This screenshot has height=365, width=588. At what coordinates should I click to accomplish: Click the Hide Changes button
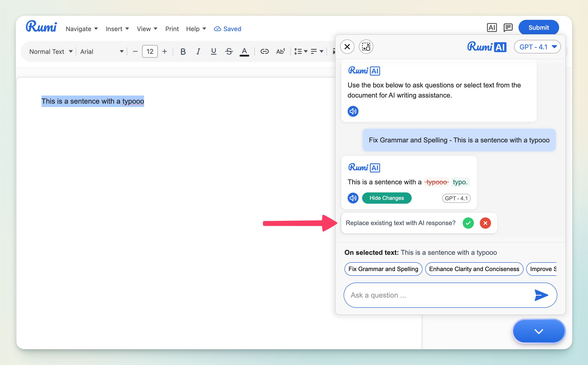pyautogui.click(x=386, y=198)
